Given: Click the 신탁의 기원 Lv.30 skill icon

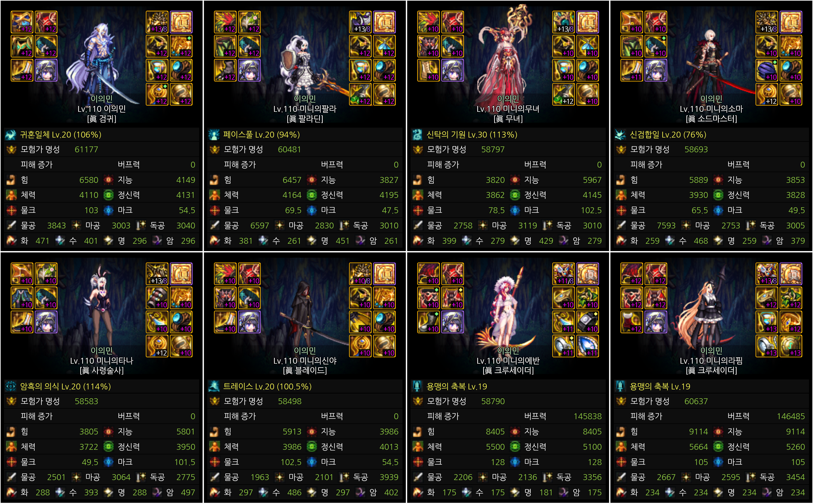Looking at the screenshot, I should pyautogui.click(x=417, y=135).
